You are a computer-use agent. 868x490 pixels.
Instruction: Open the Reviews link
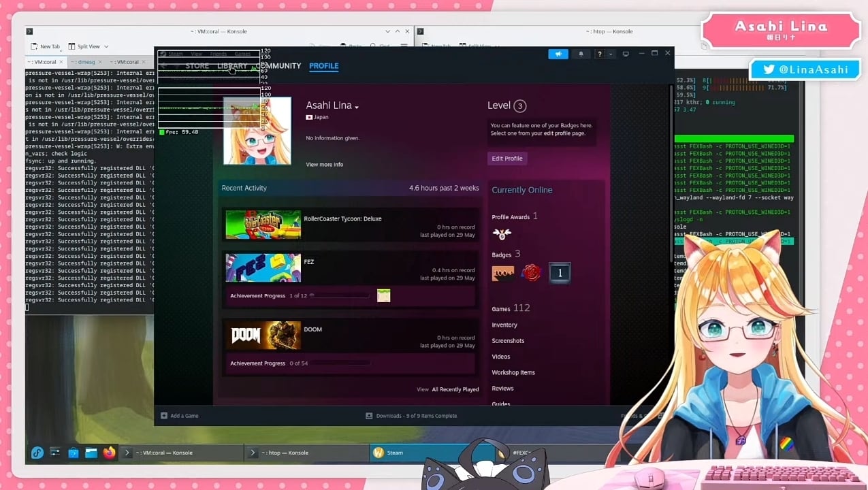tap(502, 389)
